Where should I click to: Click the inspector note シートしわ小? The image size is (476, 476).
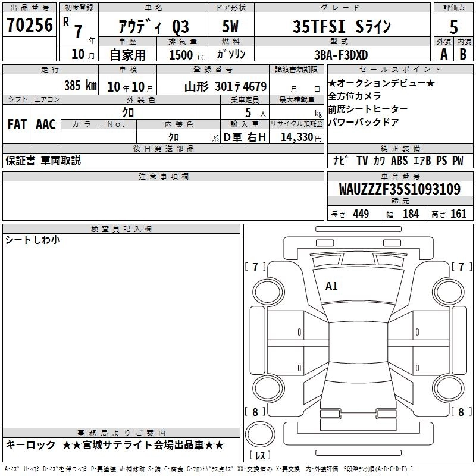(33, 240)
